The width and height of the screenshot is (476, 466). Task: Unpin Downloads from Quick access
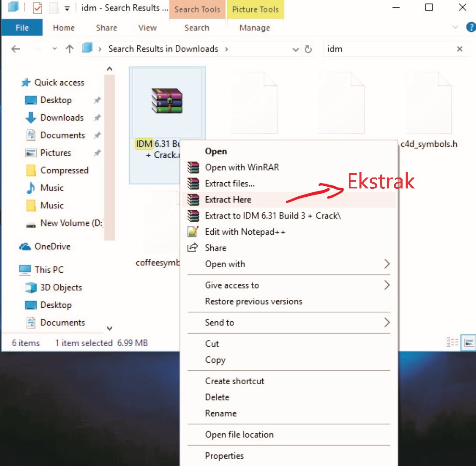tap(97, 118)
